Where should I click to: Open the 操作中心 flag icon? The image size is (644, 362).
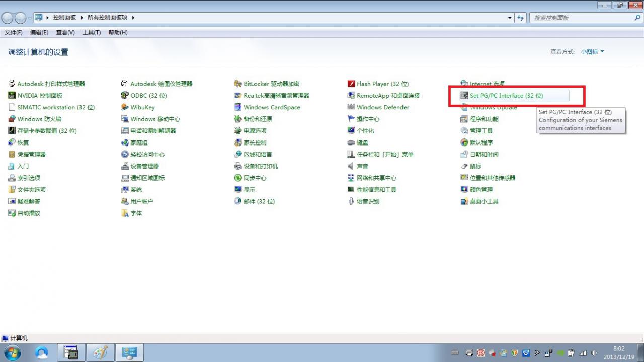tap(352, 119)
